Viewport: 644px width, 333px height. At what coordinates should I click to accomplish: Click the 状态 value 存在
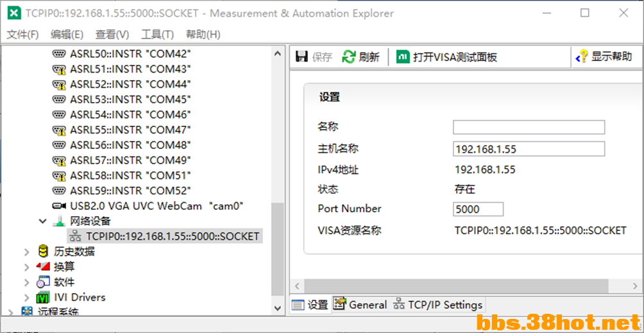(465, 189)
